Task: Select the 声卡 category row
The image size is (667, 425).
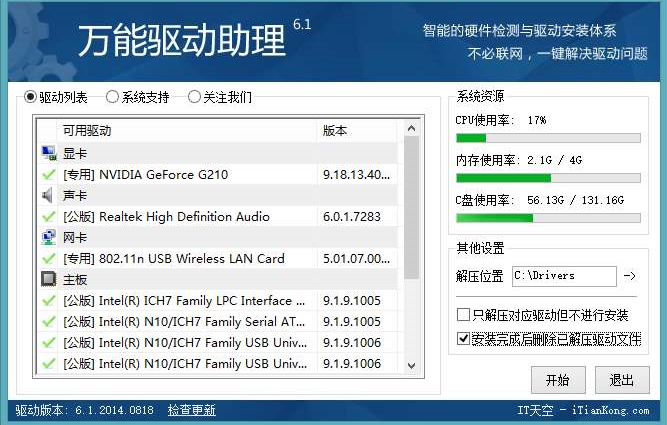Action: coord(219,195)
